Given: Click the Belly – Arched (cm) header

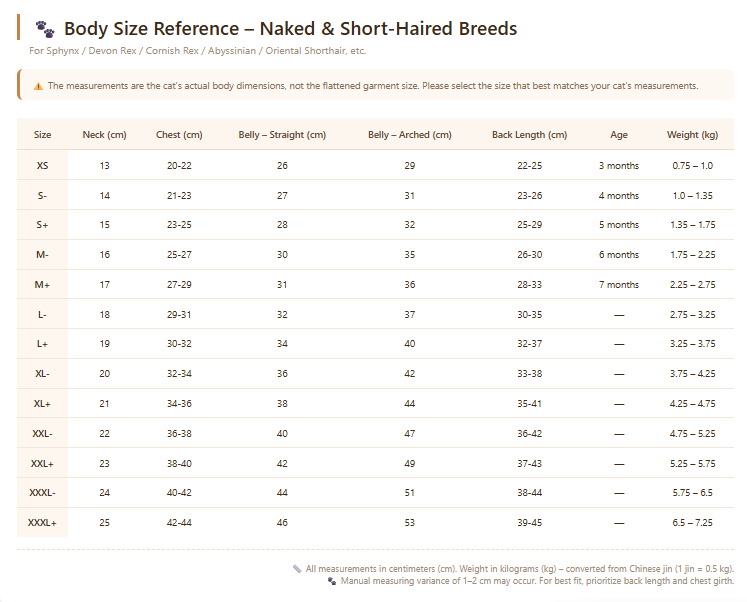Looking at the screenshot, I should coord(410,135).
